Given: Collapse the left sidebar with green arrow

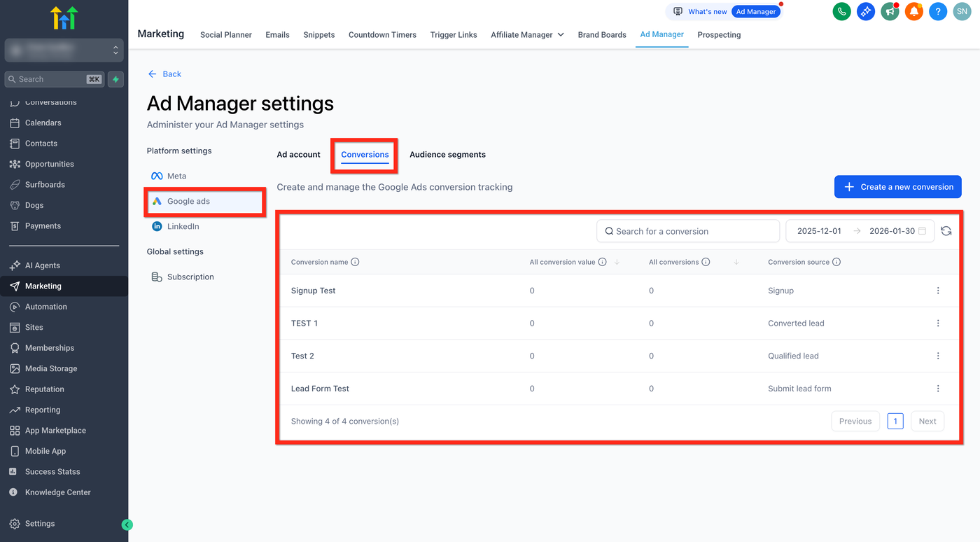Looking at the screenshot, I should [127, 524].
